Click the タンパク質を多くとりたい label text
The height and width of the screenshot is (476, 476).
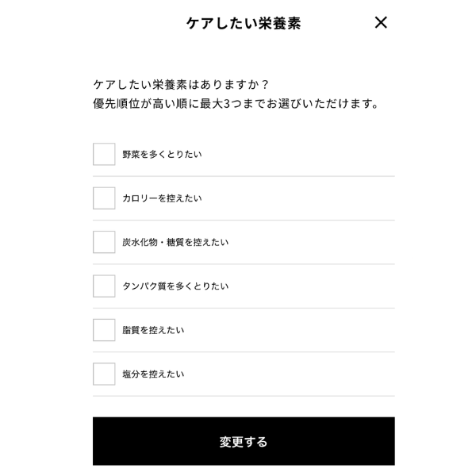click(x=175, y=286)
